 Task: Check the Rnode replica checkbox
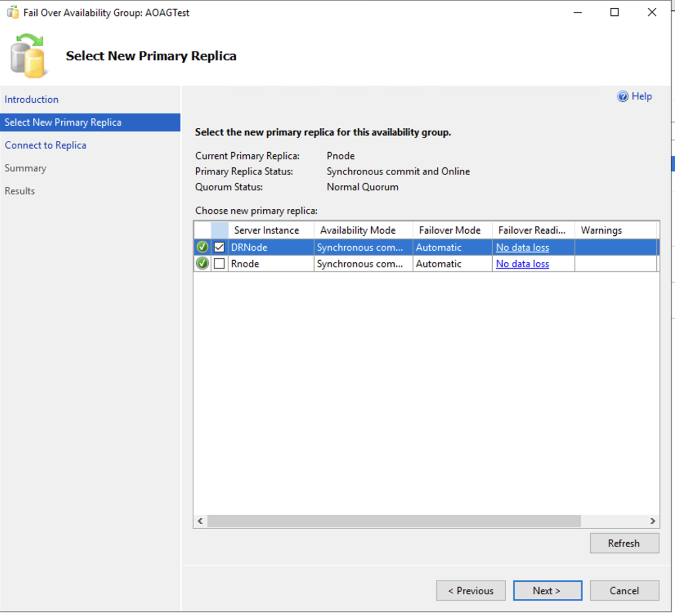click(x=219, y=263)
